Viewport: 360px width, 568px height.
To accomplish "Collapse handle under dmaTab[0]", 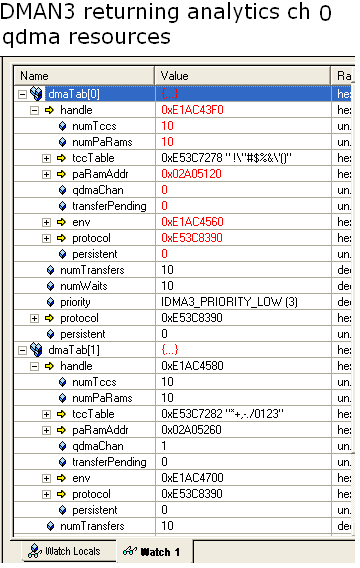I will [x=34, y=110].
